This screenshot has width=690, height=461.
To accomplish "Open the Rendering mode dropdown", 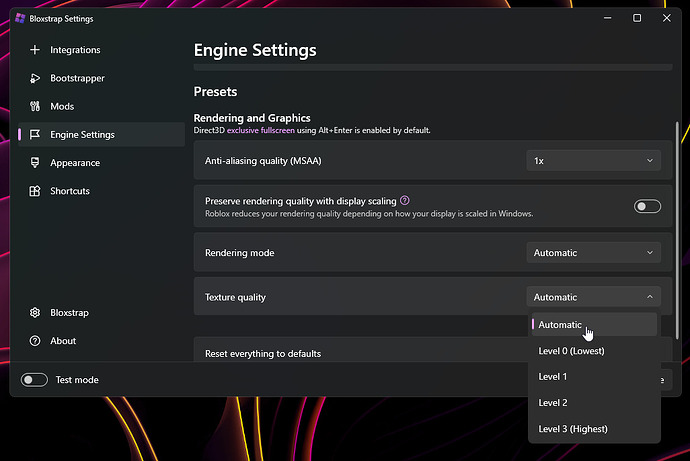I will pos(593,252).
